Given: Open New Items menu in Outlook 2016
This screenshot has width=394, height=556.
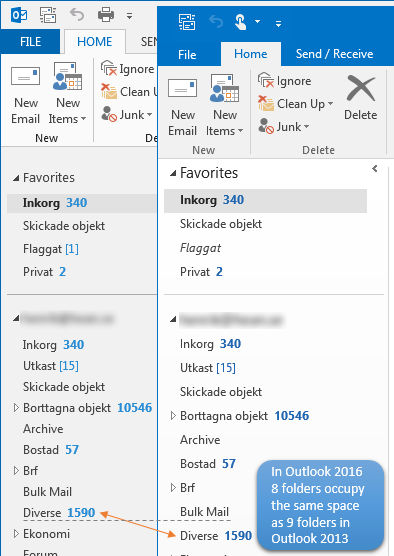Looking at the screenshot, I should (224, 105).
